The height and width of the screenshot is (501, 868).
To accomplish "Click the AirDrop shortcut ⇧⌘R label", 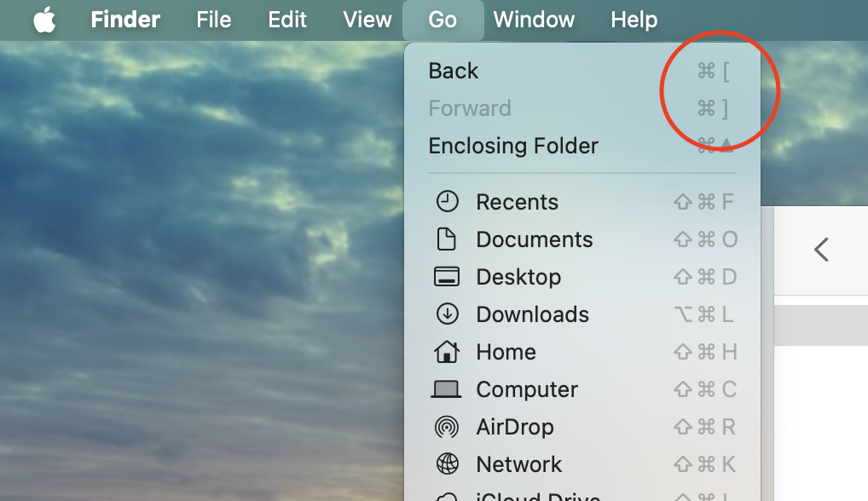I will click(704, 428).
